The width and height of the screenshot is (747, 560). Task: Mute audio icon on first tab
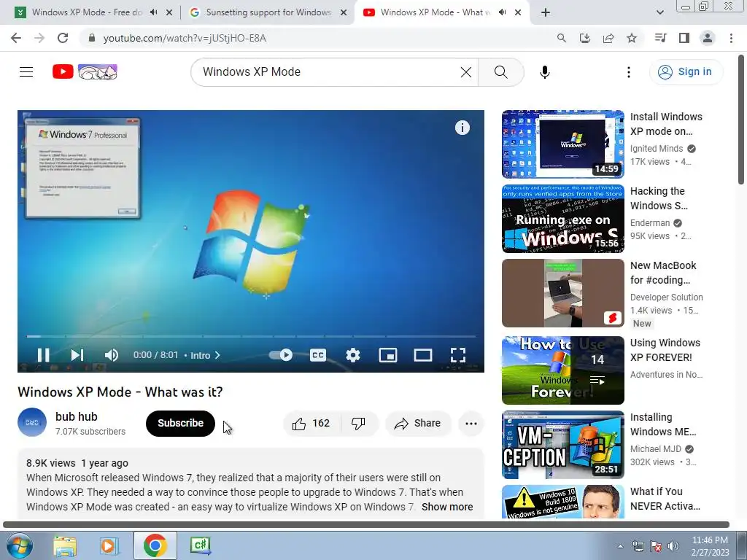pyautogui.click(x=153, y=12)
